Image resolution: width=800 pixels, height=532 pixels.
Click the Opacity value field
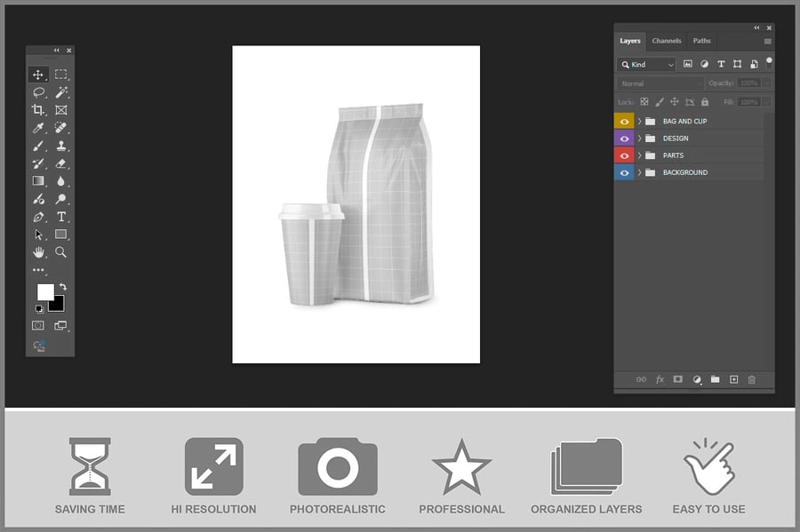749,83
